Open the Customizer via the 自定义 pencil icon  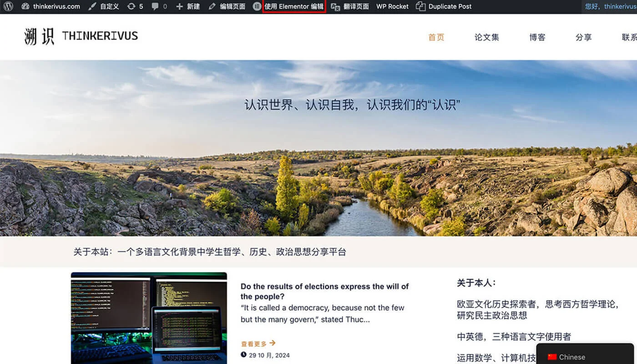103,6
